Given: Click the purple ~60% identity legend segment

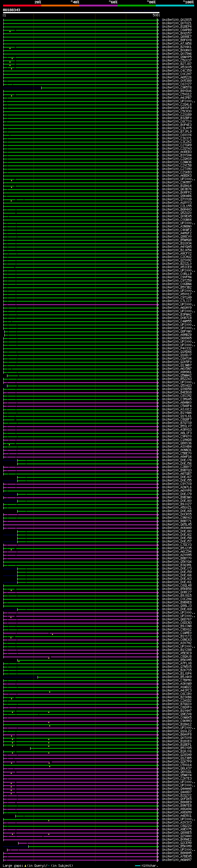Looking at the screenshot, I should (x=99, y=6).
